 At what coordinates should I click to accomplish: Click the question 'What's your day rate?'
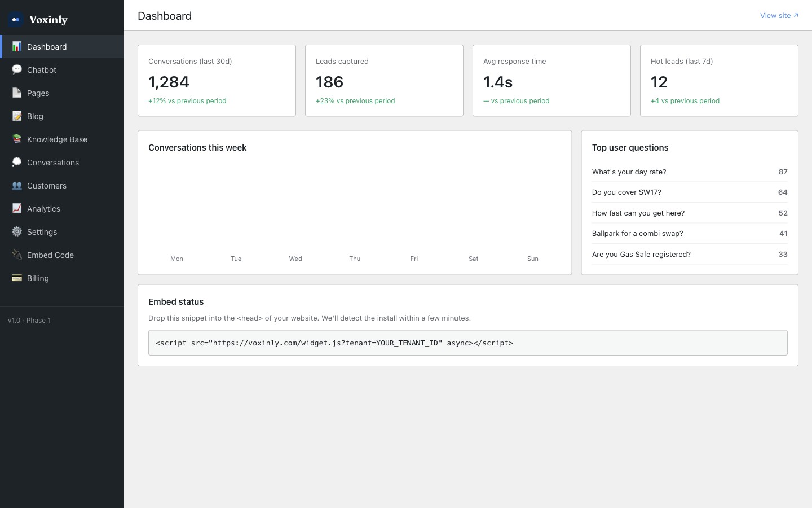tap(629, 172)
